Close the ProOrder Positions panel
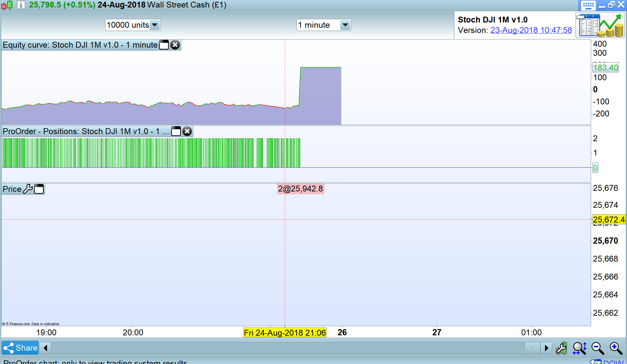The width and height of the screenshot is (627, 364). [x=187, y=131]
